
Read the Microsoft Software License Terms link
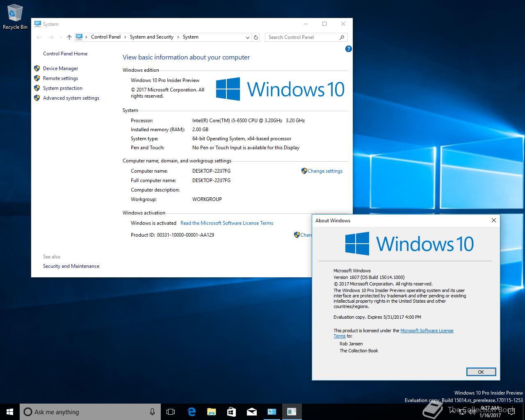tap(227, 223)
